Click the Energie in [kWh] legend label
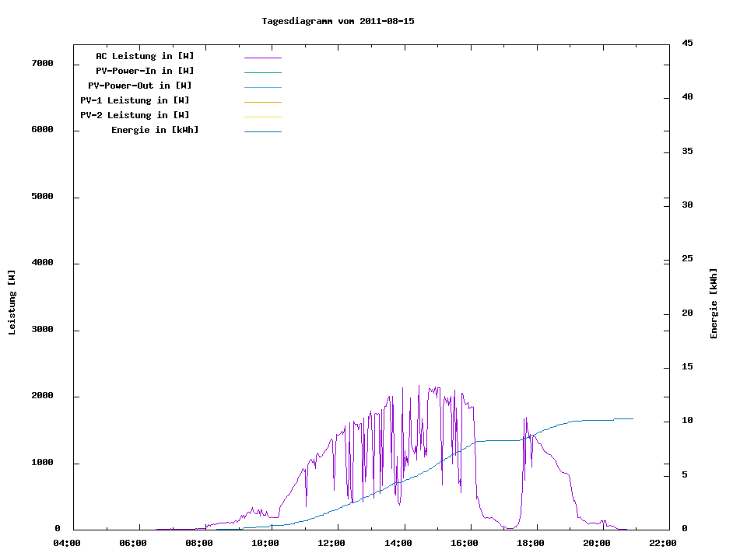Image resolution: width=747 pixels, height=560 pixels. 155,130
